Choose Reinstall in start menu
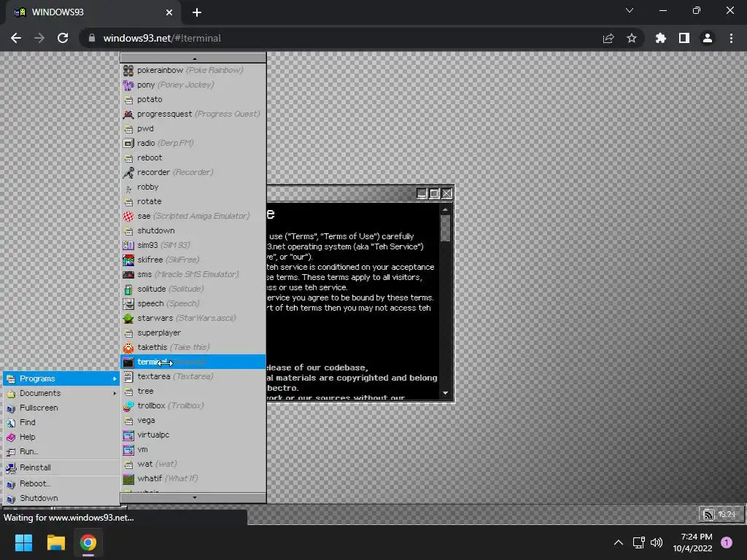This screenshot has height=560, width=747. tap(61, 467)
